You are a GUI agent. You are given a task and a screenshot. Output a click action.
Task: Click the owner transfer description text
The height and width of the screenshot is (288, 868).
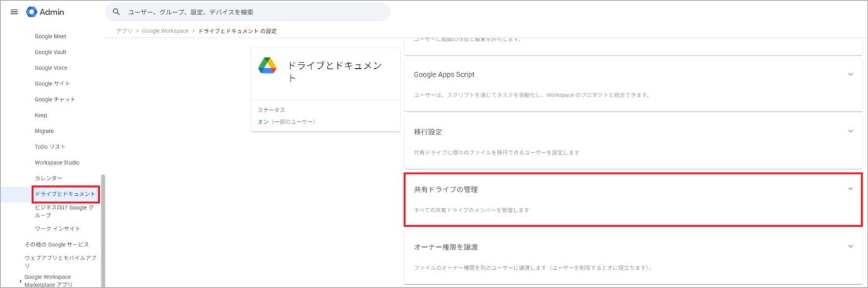point(533,267)
